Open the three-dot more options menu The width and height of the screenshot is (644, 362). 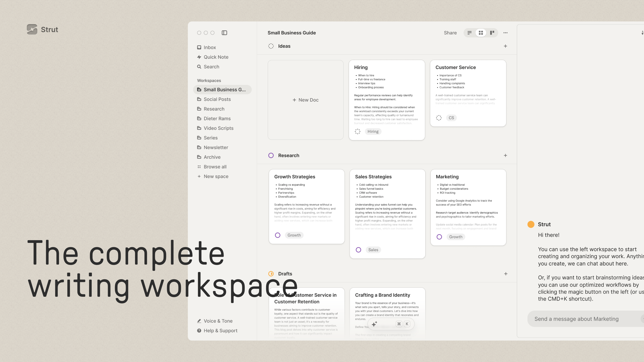(x=505, y=33)
